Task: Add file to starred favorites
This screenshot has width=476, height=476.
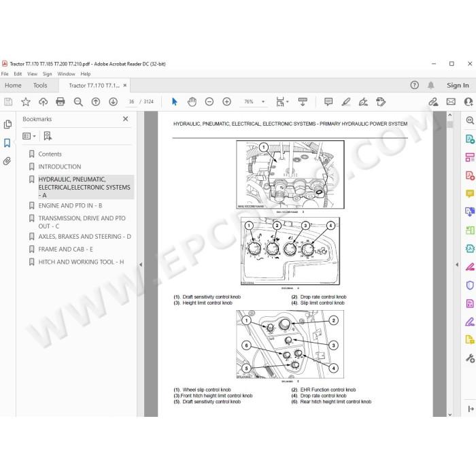Action: (x=26, y=102)
